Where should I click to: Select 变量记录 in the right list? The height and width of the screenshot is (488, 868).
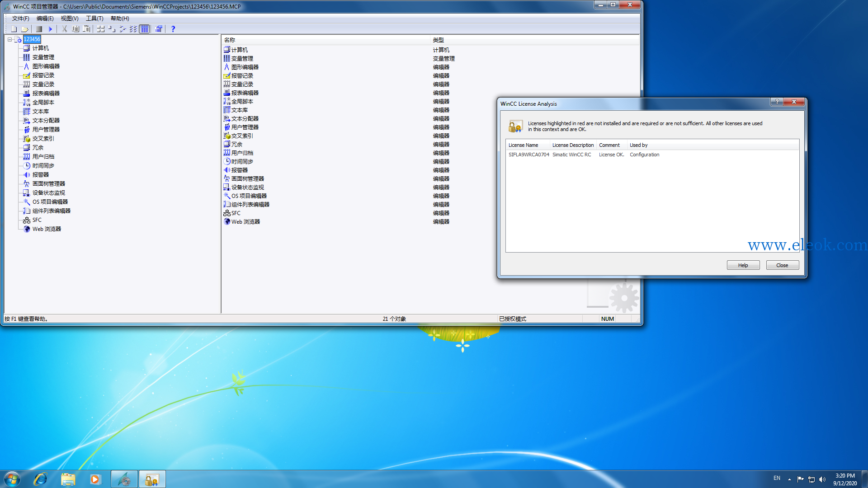(x=242, y=84)
